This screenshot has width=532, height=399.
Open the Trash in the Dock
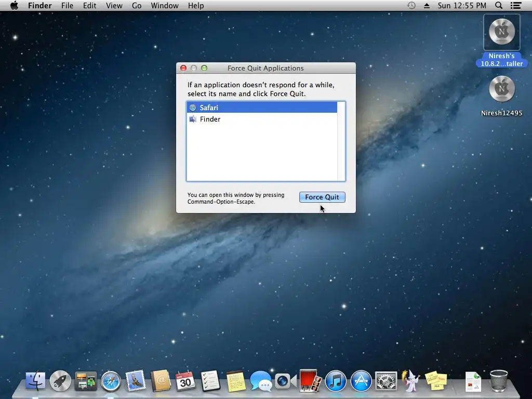click(x=499, y=381)
